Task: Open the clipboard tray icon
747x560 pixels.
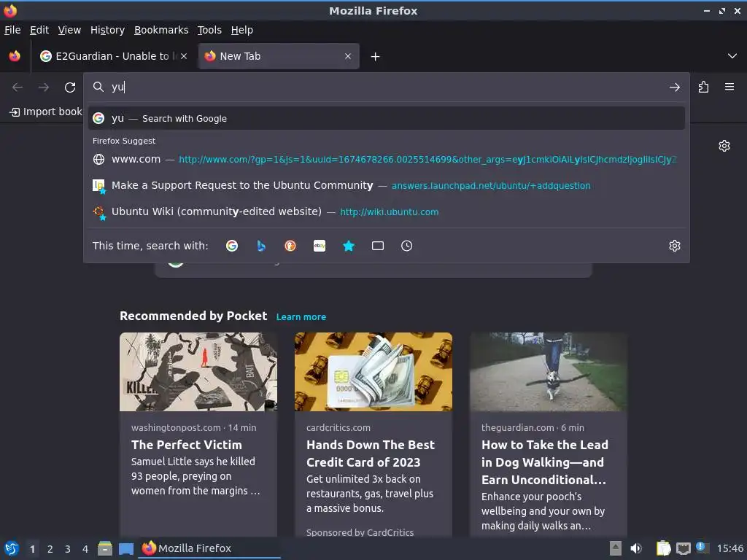Action: 663,548
